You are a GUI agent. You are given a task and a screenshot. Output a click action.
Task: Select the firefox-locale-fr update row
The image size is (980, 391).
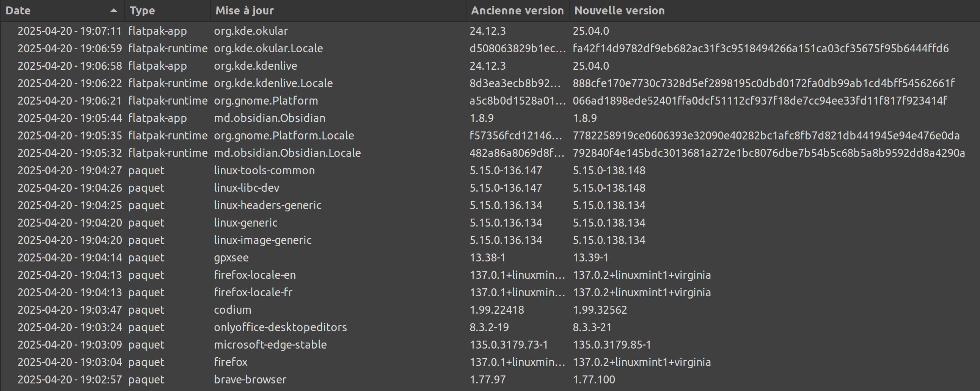[253, 292]
